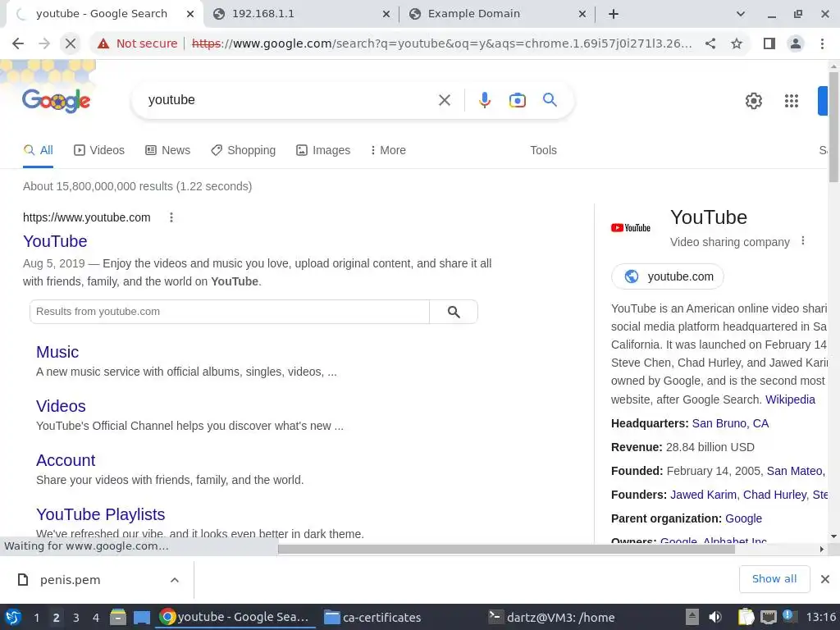Click the taskbar file manager icon
This screenshot has width=840, height=630.
coord(118,617)
